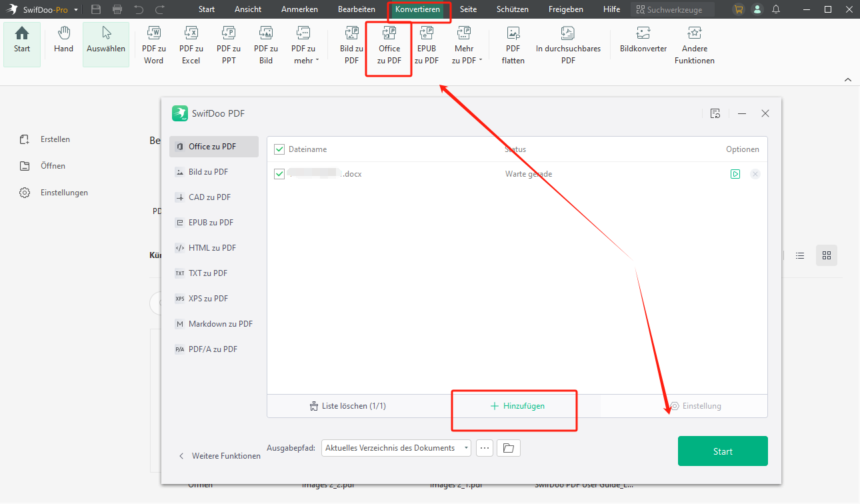Open the Freigeben menu tab
Viewport: 860px width, 504px height.
pyautogui.click(x=566, y=9)
